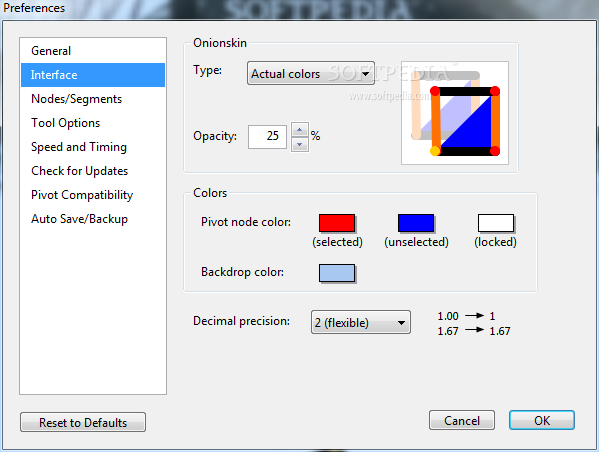Open Pivot Compatibility settings
Viewport: 599px width, 452px height.
(x=93, y=195)
